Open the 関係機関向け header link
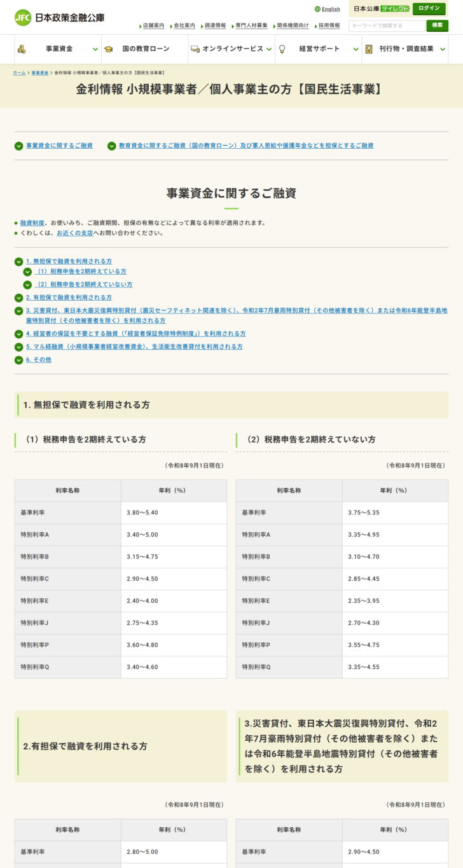This screenshot has height=868, width=463. coord(293,25)
